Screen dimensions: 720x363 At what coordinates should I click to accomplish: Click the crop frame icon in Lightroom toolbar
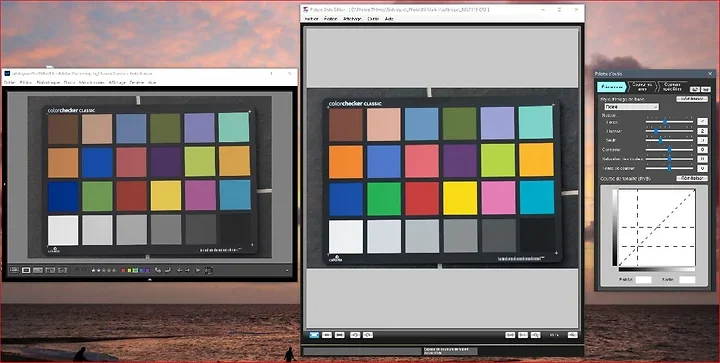pos(208,270)
